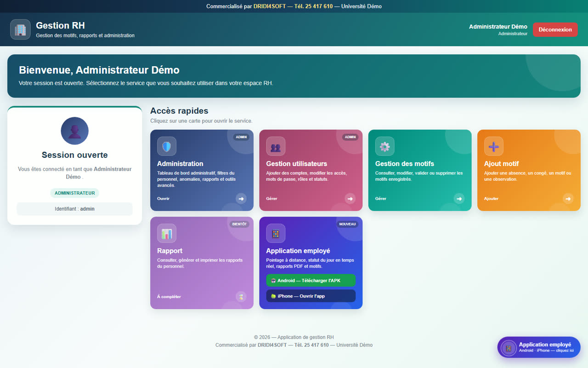
Task: Click the arrow on the Administration card
Action: click(241, 199)
